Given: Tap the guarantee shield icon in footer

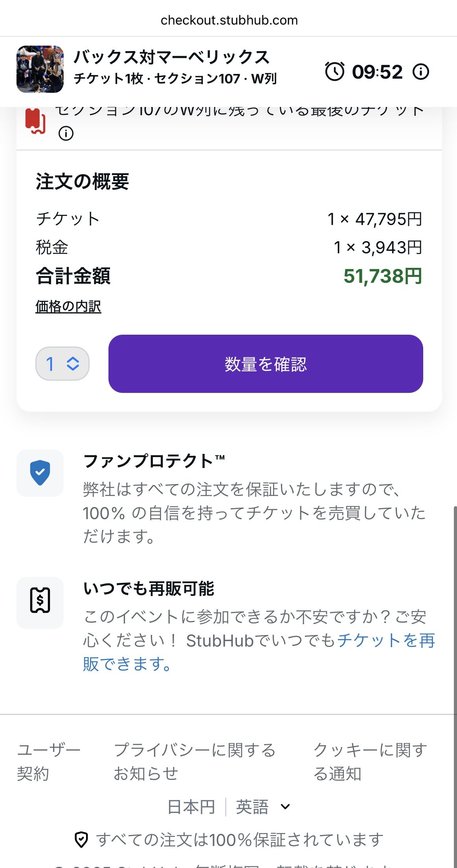Looking at the screenshot, I should pos(81,839).
